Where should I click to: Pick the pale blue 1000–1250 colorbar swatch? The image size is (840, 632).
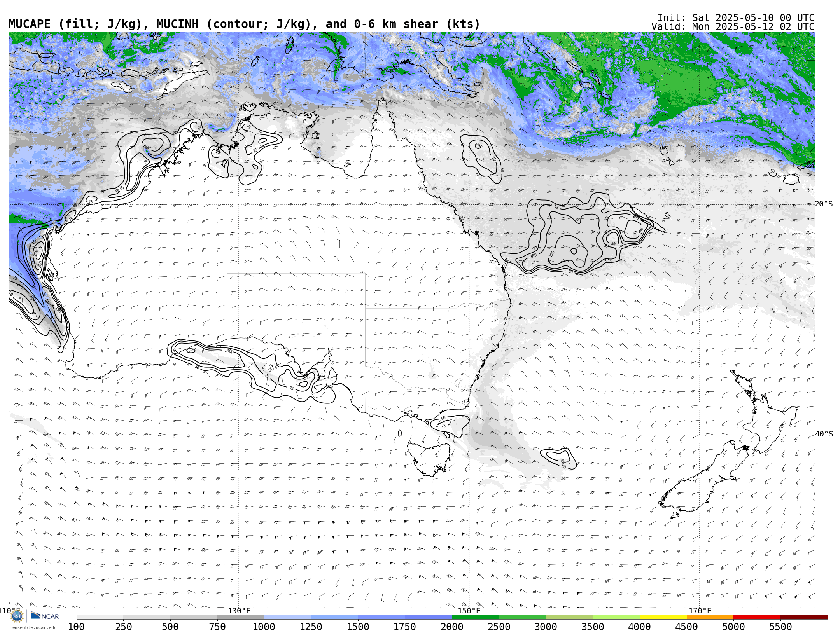pyautogui.click(x=288, y=617)
